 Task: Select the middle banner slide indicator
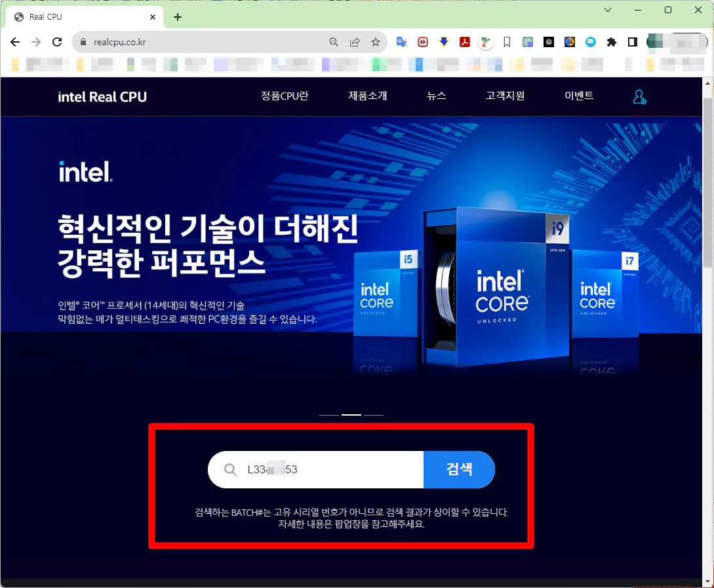click(x=351, y=415)
